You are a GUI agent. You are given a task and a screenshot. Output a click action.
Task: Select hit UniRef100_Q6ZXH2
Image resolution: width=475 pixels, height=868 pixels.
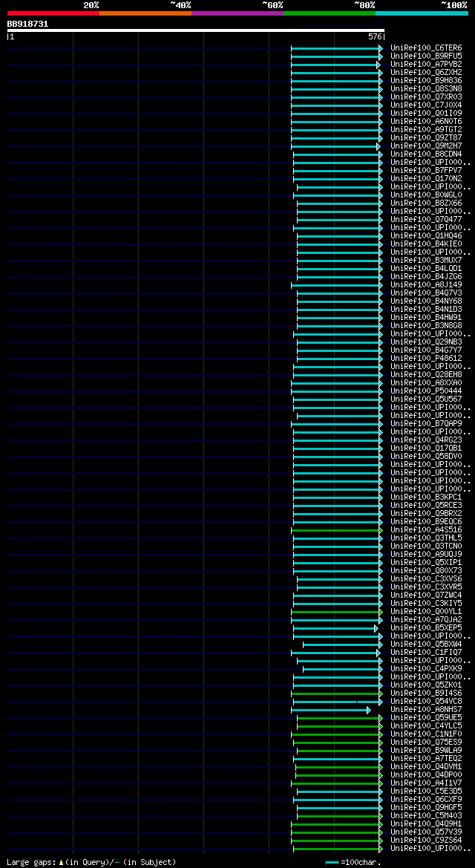[426, 73]
